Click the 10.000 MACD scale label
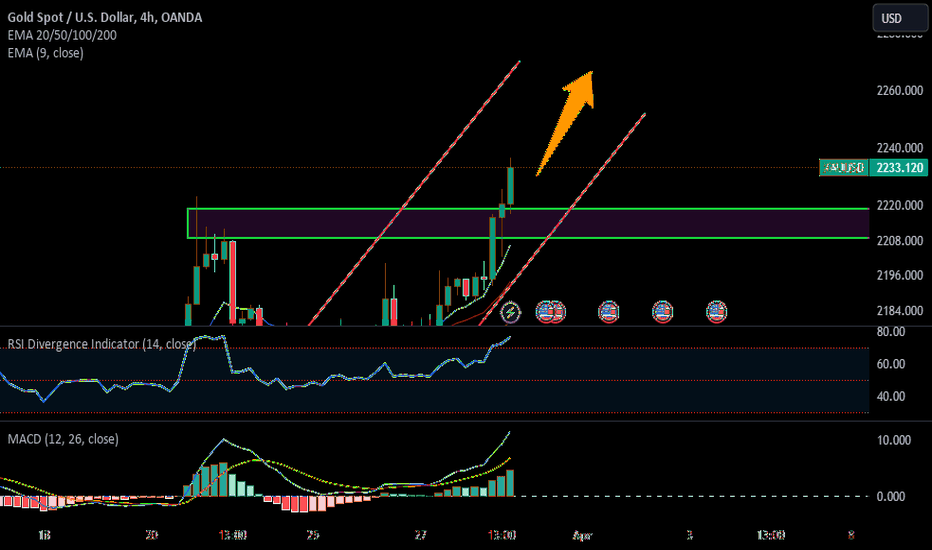Viewport: 932px width, 550px height. (893, 440)
